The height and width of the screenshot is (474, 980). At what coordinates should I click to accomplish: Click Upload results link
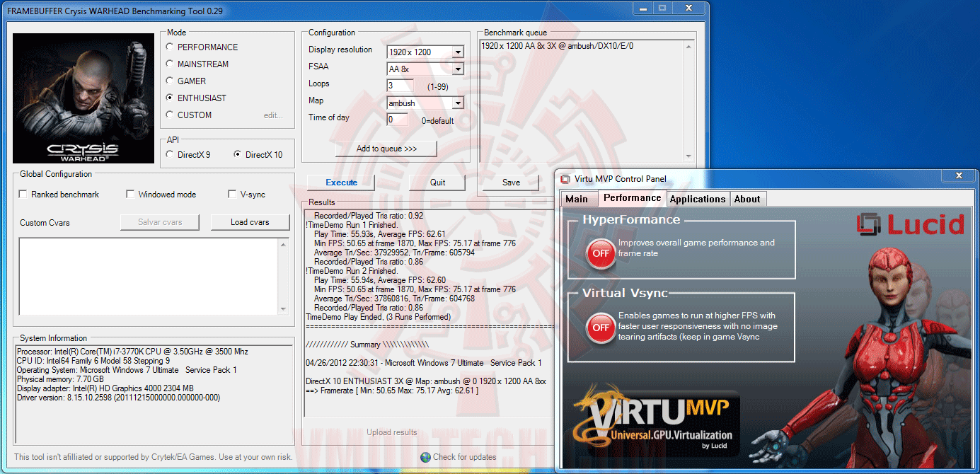392,432
